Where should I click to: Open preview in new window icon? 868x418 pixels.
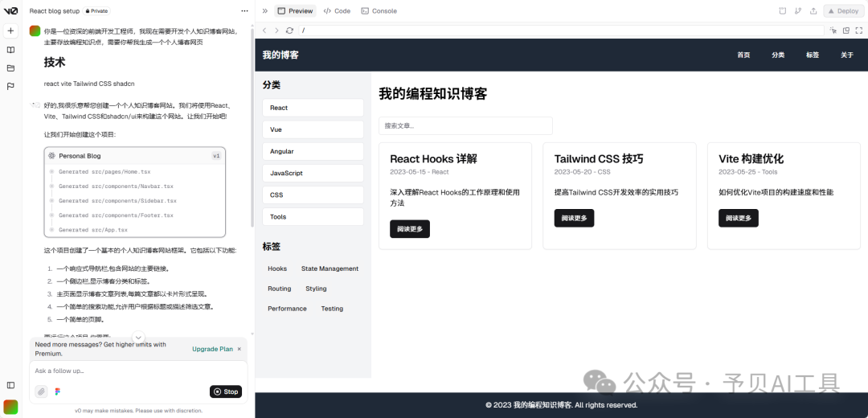point(845,31)
